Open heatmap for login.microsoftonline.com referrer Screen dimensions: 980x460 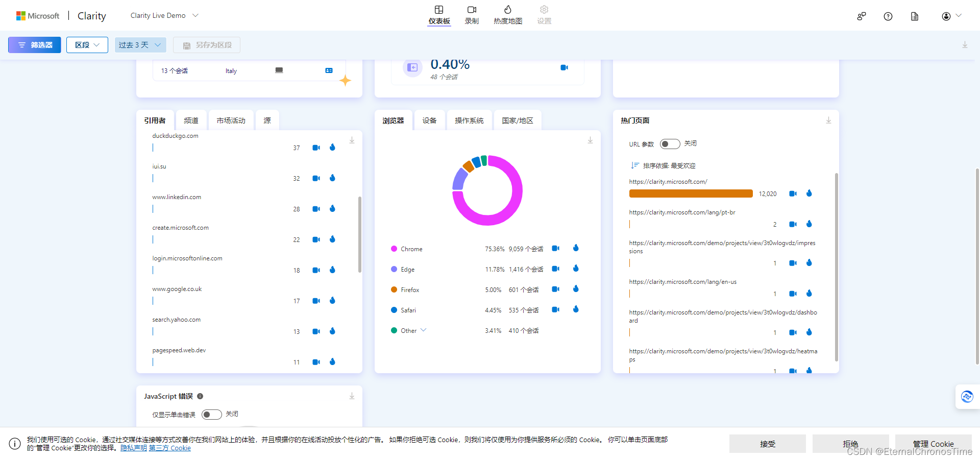[x=333, y=270]
